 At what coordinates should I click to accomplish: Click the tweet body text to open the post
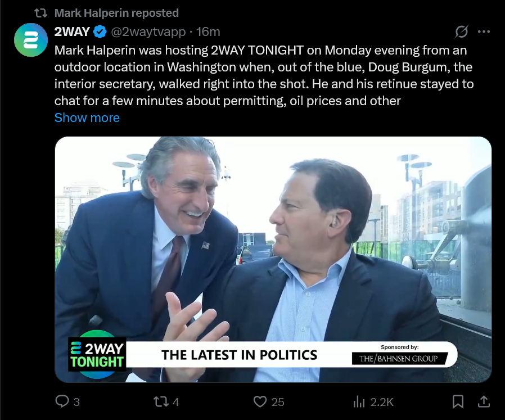click(259, 76)
